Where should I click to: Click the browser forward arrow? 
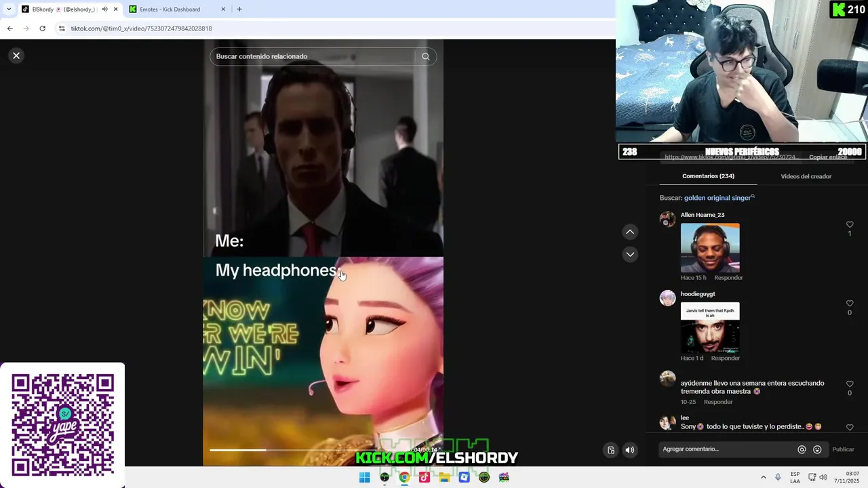(26, 28)
